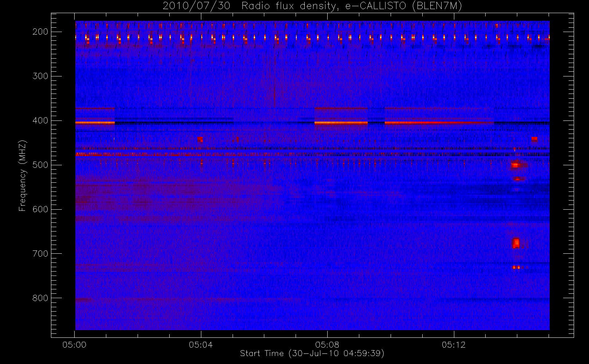589x364 pixels.
Task: Click the Start Time axis caption
Action: pos(312,353)
